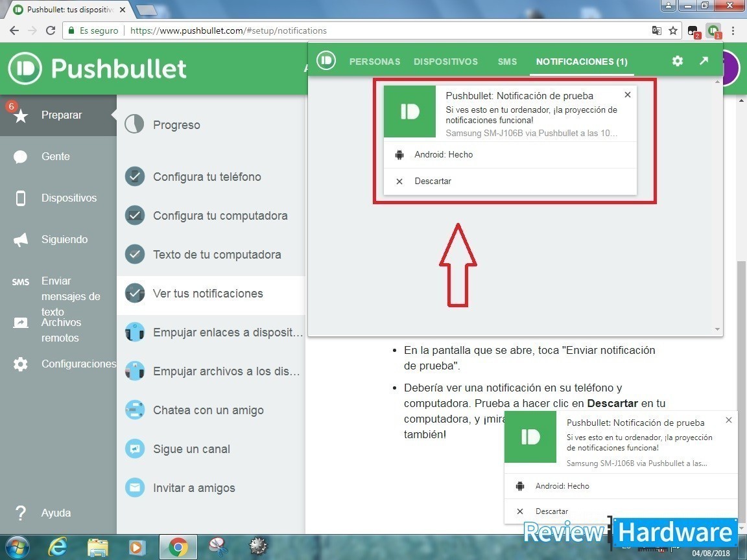Bookmark this page with star icon
Image resolution: width=747 pixels, height=560 pixels.
[672, 30]
